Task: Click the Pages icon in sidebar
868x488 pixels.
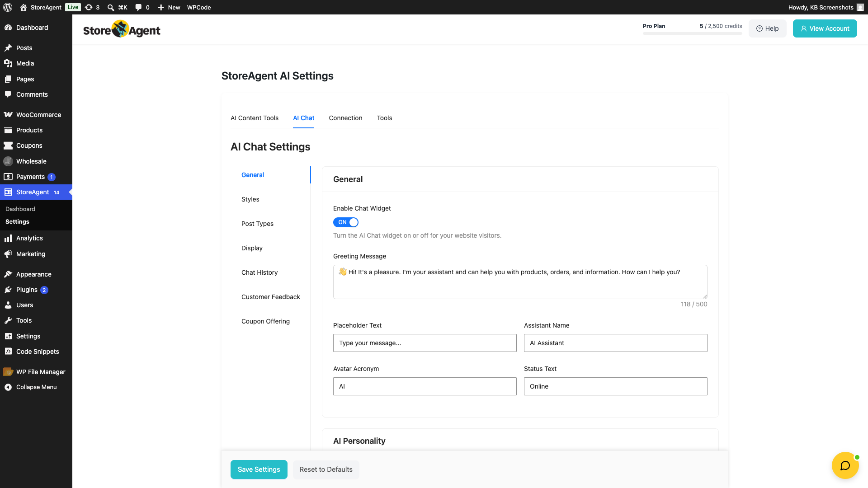Action: (8, 79)
